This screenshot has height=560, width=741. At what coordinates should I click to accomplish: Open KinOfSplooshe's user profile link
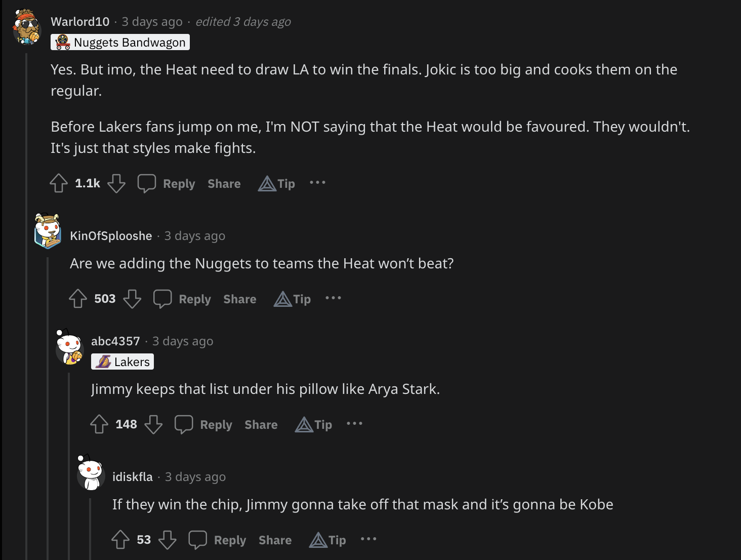pyautogui.click(x=111, y=236)
